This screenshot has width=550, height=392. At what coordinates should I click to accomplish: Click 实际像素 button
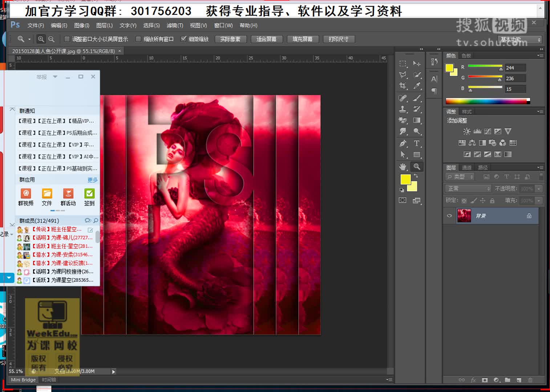point(231,39)
